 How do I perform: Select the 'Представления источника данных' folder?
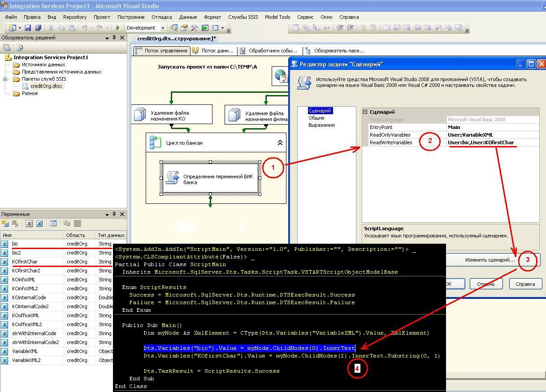coord(61,72)
